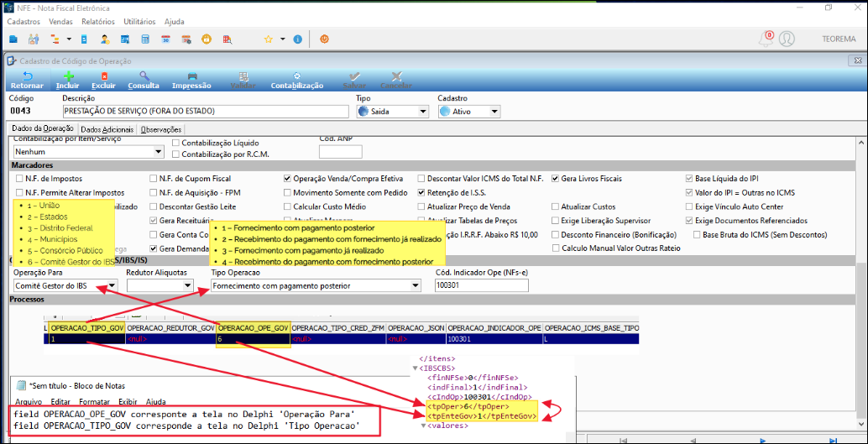The width and height of the screenshot is (868, 444).
Task: Click Salvar checkmark button
Action: (x=354, y=81)
